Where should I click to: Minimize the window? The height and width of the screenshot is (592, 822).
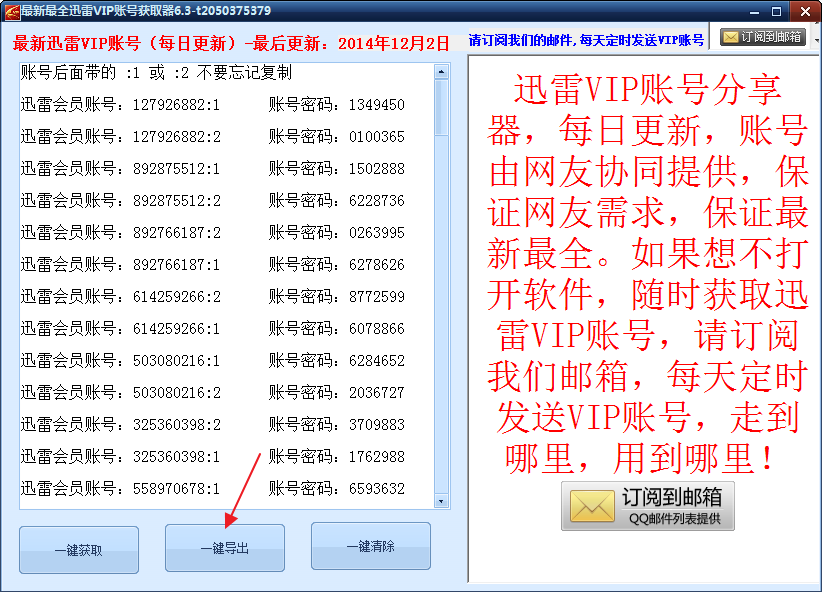click(x=754, y=12)
